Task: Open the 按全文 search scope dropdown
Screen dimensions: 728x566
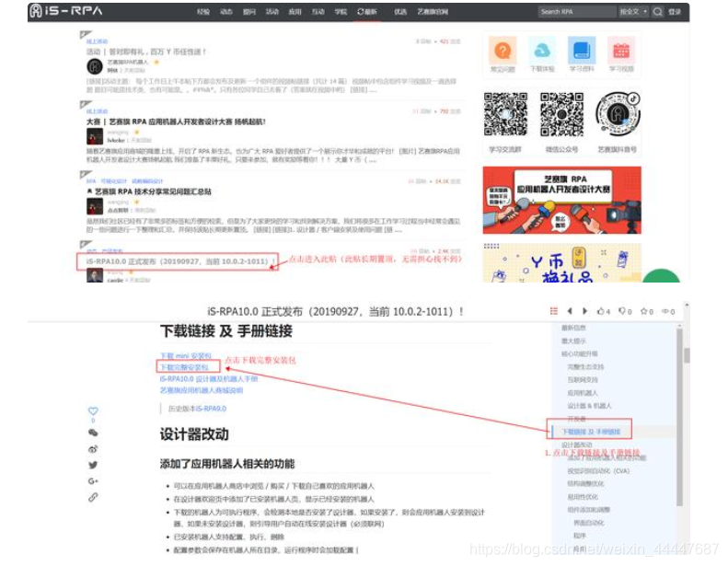Action: pos(633,12)
